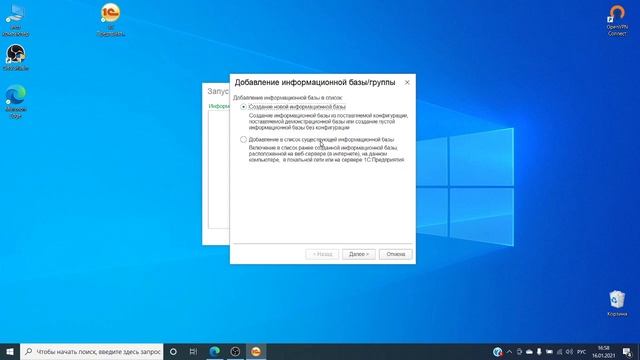The width and height of the screenshot is (640, 360).
Task: Switch to Microsoft Edge on the taskbar
Action: (215, 351)
